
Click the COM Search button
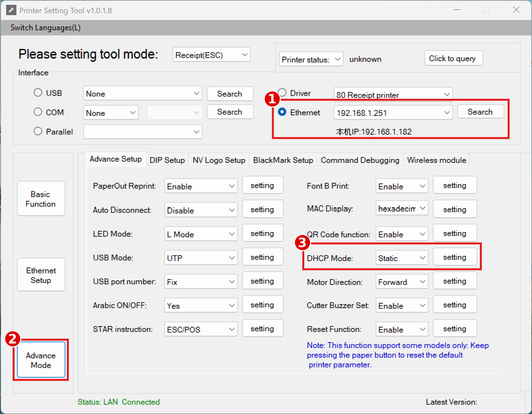(x=230, y=112)
